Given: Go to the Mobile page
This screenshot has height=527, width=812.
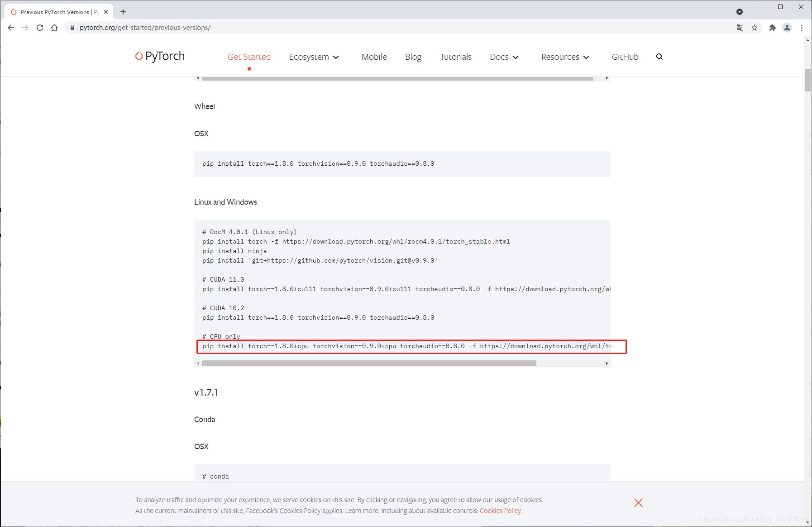Looking at the screenshot, I should (374, 57).
